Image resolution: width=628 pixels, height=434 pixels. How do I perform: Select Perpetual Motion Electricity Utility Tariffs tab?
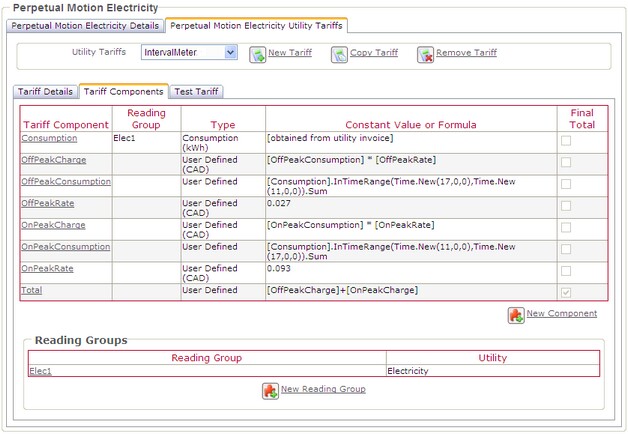click(256, 26)
